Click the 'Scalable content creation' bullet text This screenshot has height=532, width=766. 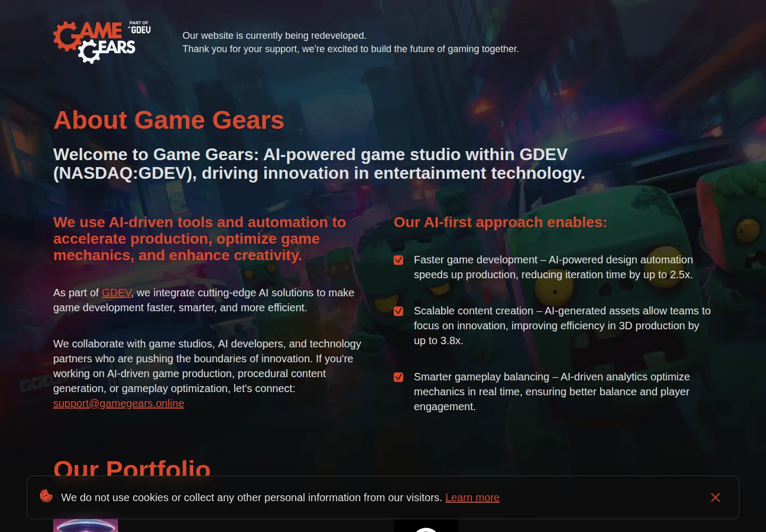point(562,326)
